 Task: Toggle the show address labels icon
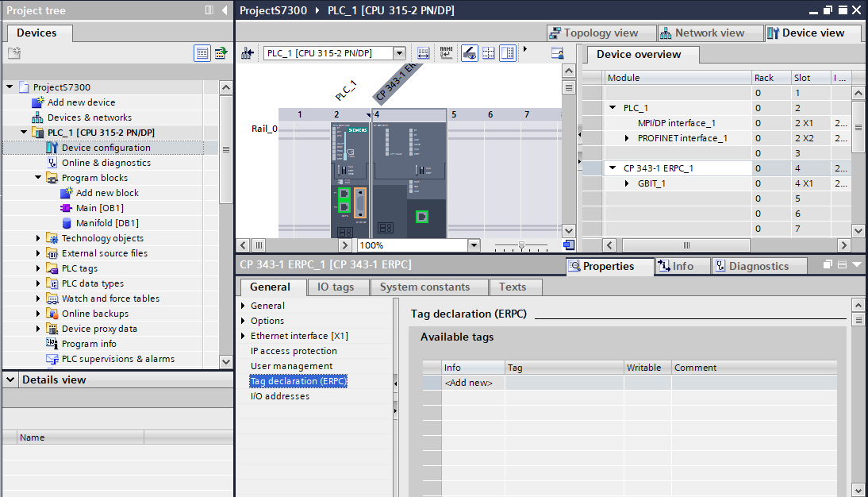coord(470,53)
